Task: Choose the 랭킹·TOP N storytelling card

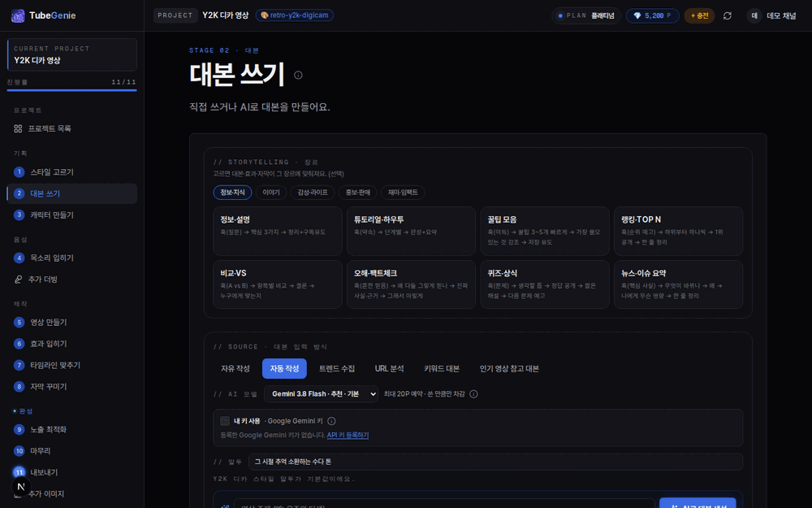Action: 678,231
